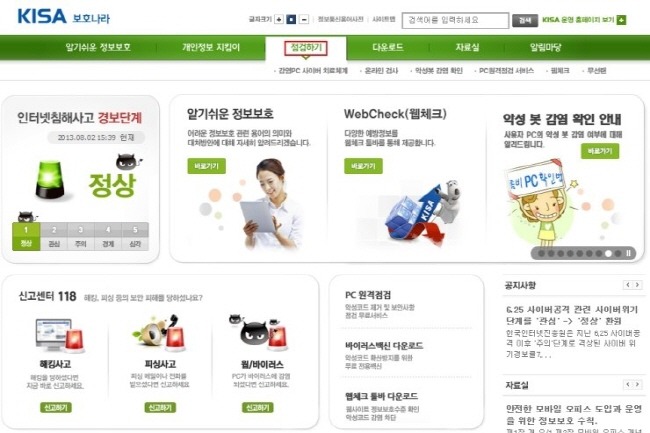Select the highlighted white carousel dot
This screenshot has height=433, width=650.
tap(608, 254)
